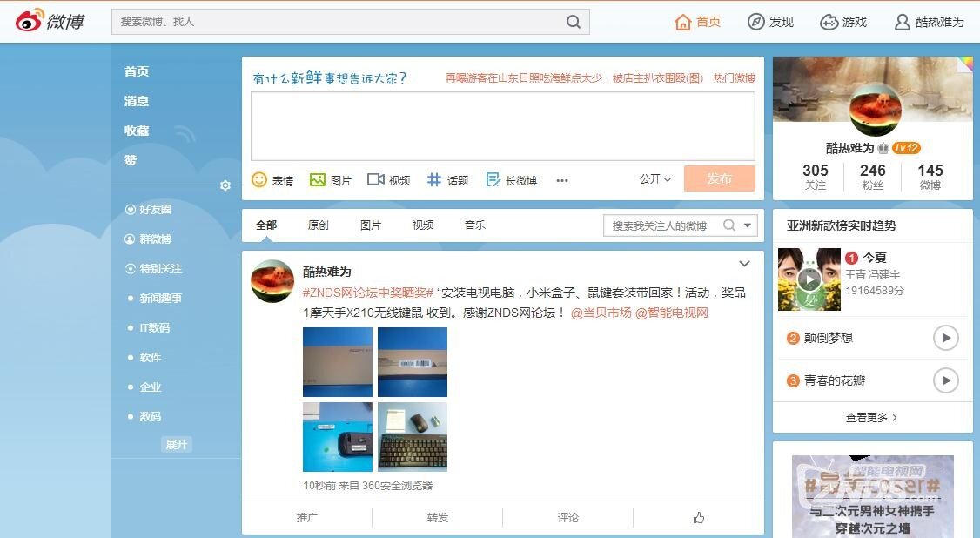Viewport: 980px width, 538px height.
Task: Click the feed search magnifier icon
Action: [728, 225]
